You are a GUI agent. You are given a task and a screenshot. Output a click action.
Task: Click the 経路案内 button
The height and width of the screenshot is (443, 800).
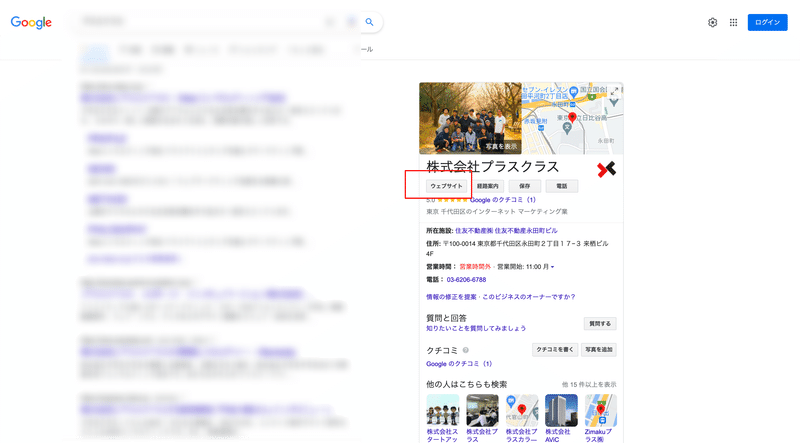pyautogui.click(x=488, y=186)
